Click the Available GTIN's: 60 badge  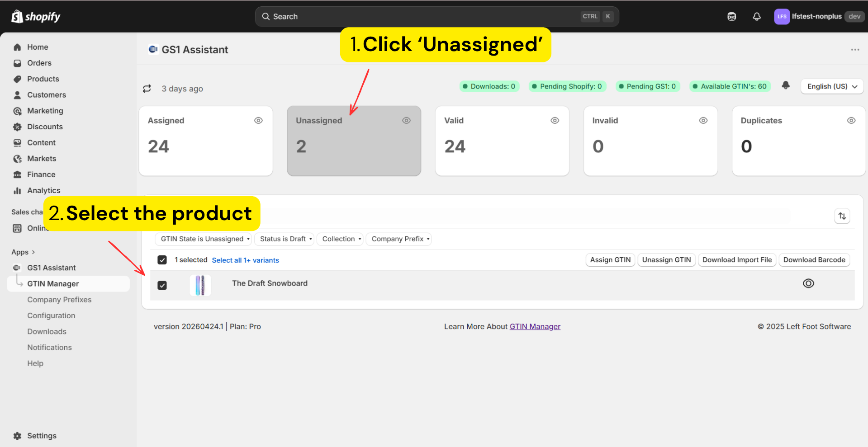[x=730, y=86]
